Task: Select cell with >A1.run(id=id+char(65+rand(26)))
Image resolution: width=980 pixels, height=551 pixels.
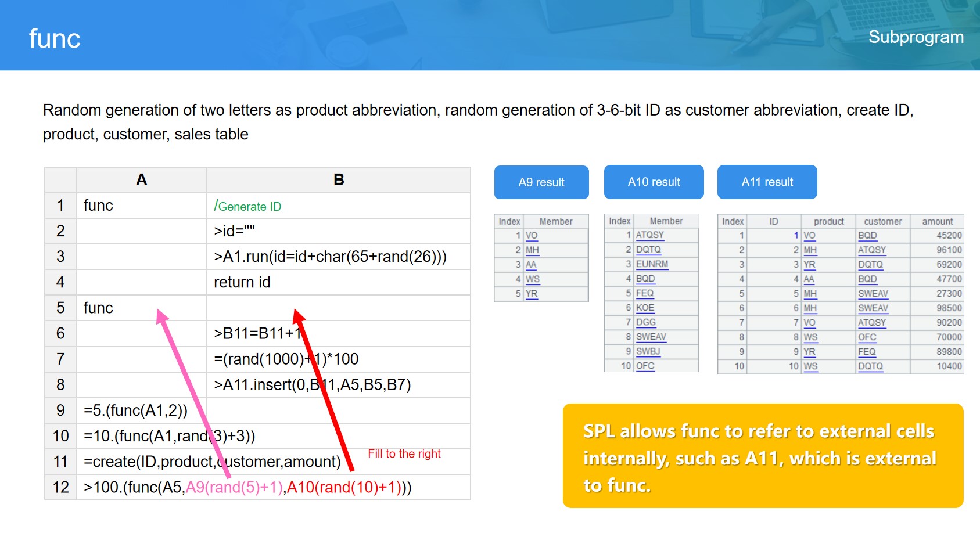Action: click(339, 257)
